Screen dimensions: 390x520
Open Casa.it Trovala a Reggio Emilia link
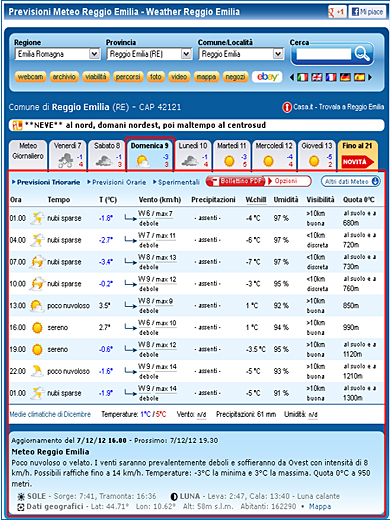click(338, 107)
